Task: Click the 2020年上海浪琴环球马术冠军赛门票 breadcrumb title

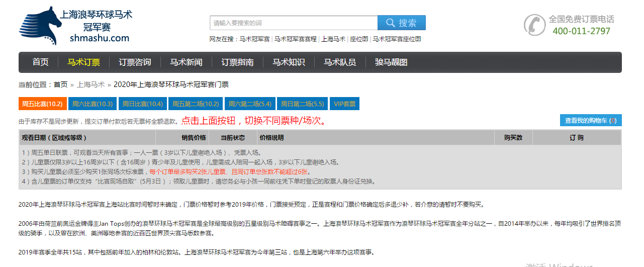Action: point(171,84)
